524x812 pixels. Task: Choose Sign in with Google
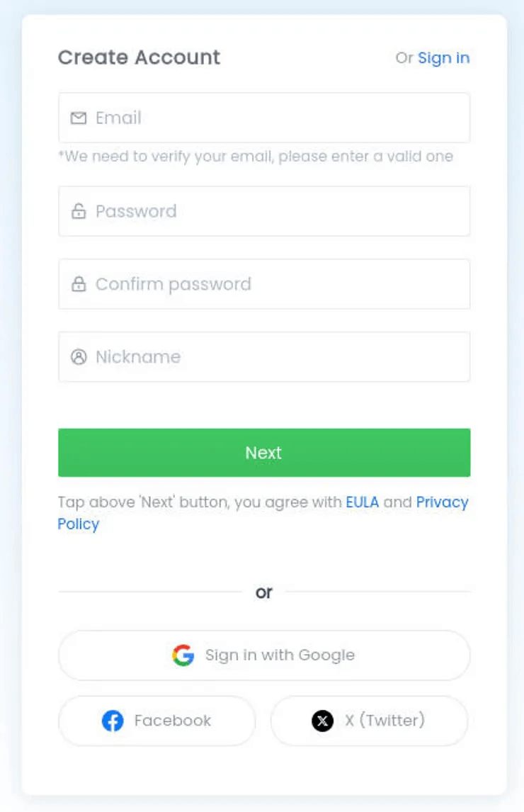(280, 655)
